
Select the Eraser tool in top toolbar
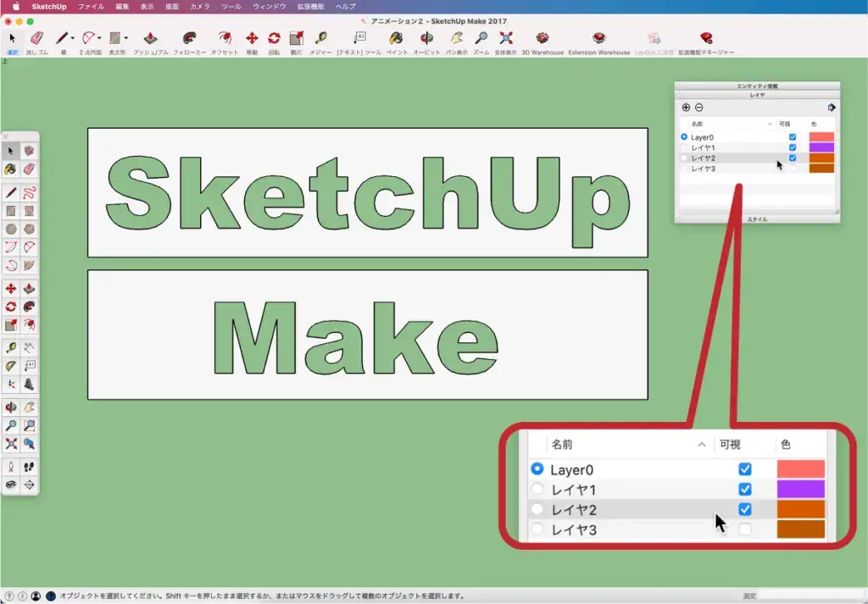[x=36, y=39]
